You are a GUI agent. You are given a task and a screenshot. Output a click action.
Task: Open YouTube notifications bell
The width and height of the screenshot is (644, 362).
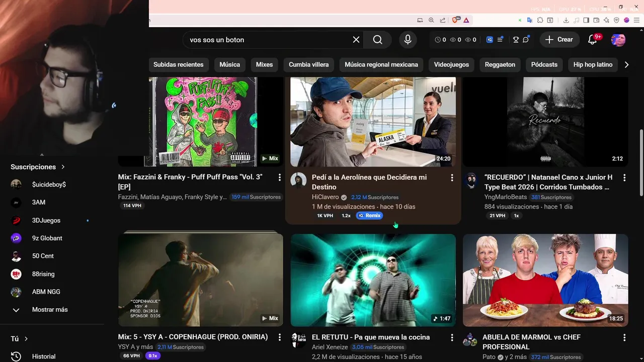(x=593, y=40)
